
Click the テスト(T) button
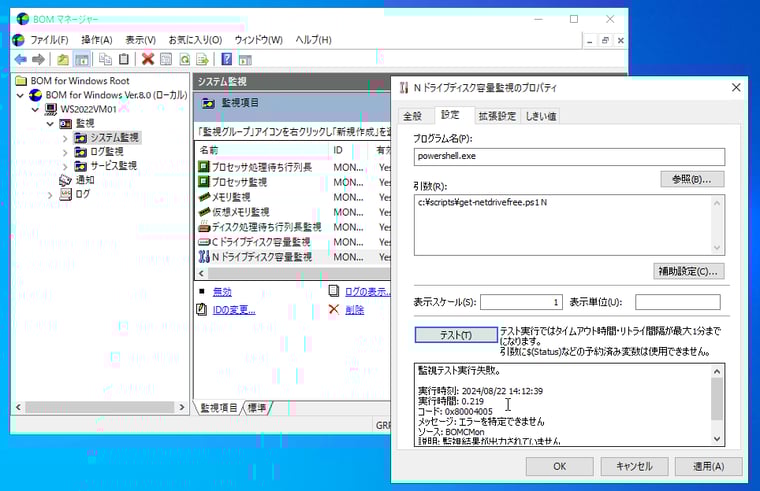click(x=456, y=335)
